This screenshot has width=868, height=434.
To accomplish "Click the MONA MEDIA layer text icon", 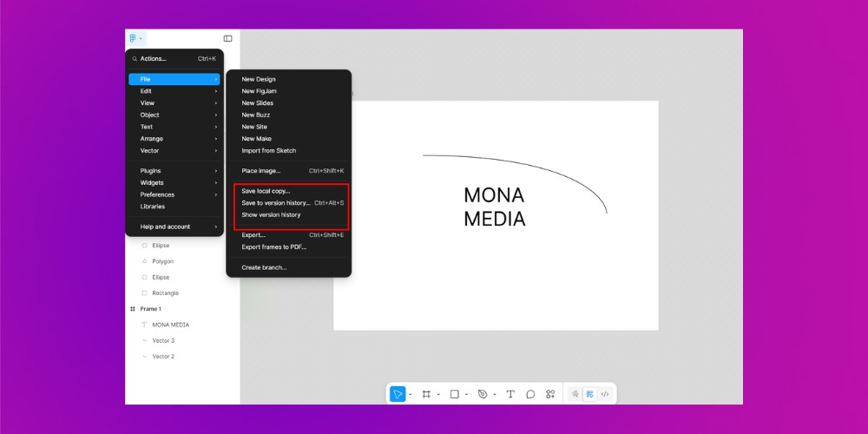I will 144,325.
